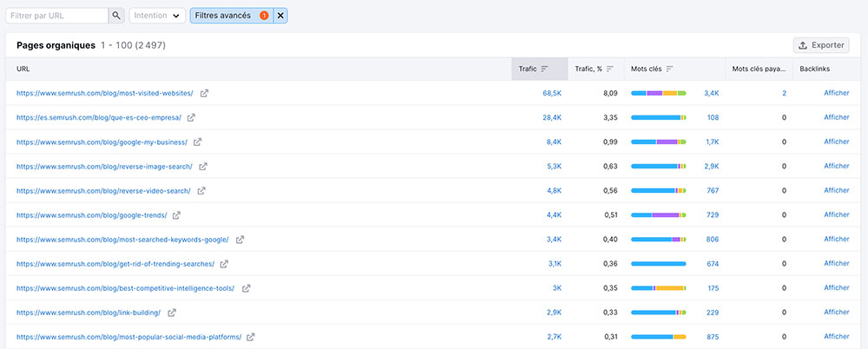
Task: Click Afficher backlinks for reverse-image-search row
Action: (837, 166)
